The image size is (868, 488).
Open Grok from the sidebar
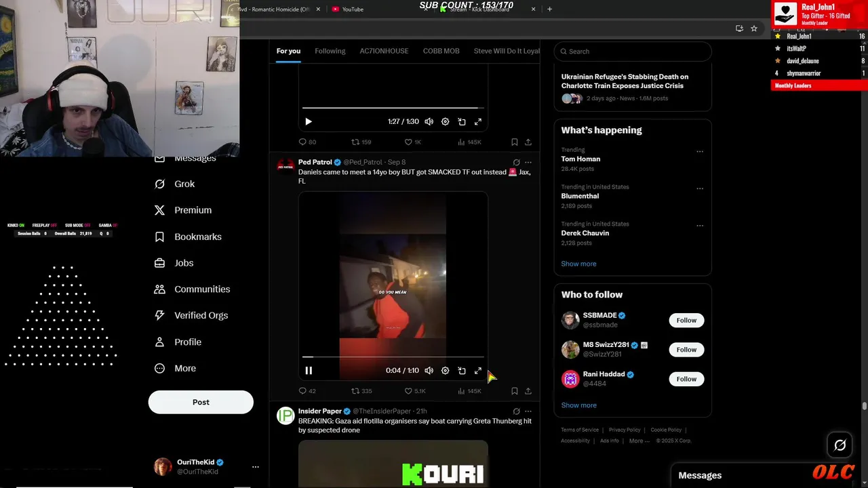(175, 184)
